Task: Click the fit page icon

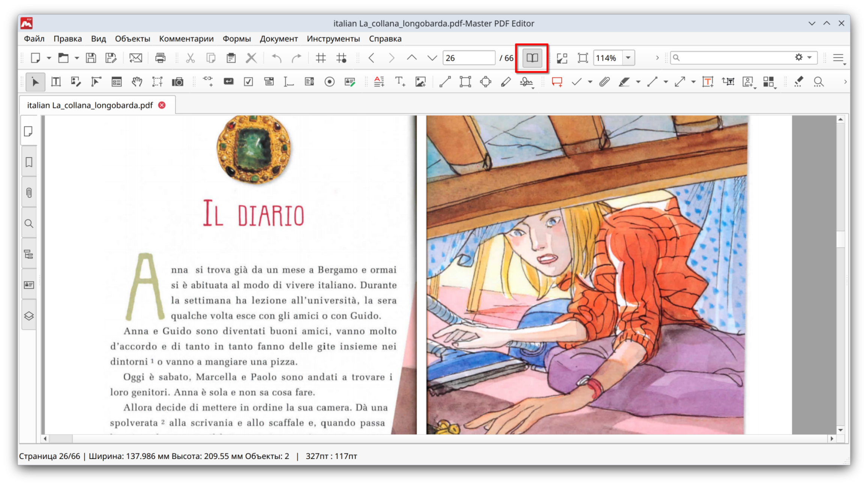Action: pyautogui.click(x=562, y=58)
